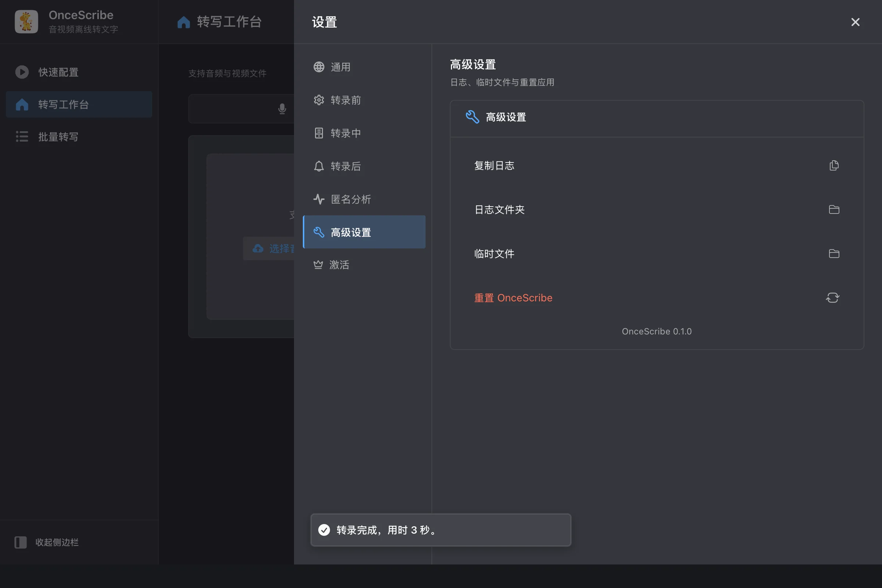This screenshot has width=882, height=588.
Task: Open 批量转写 in the left sidebar
Action: point(79,136)
